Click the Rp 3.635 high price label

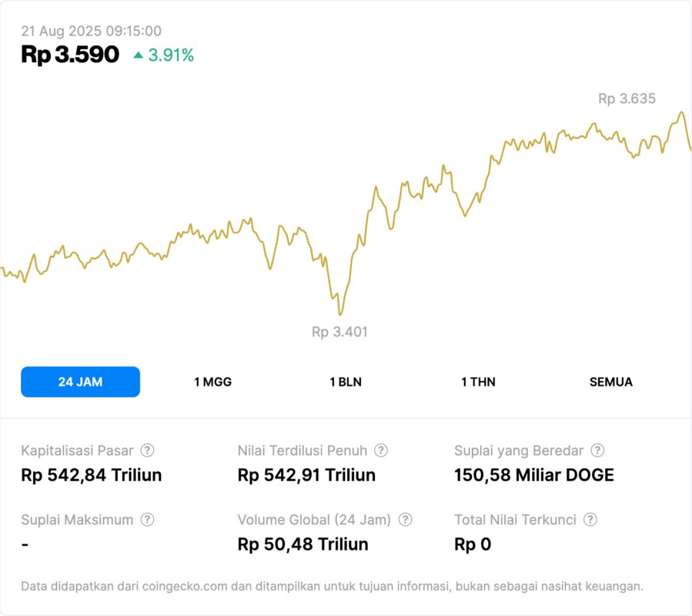click(x=627, y=99)
